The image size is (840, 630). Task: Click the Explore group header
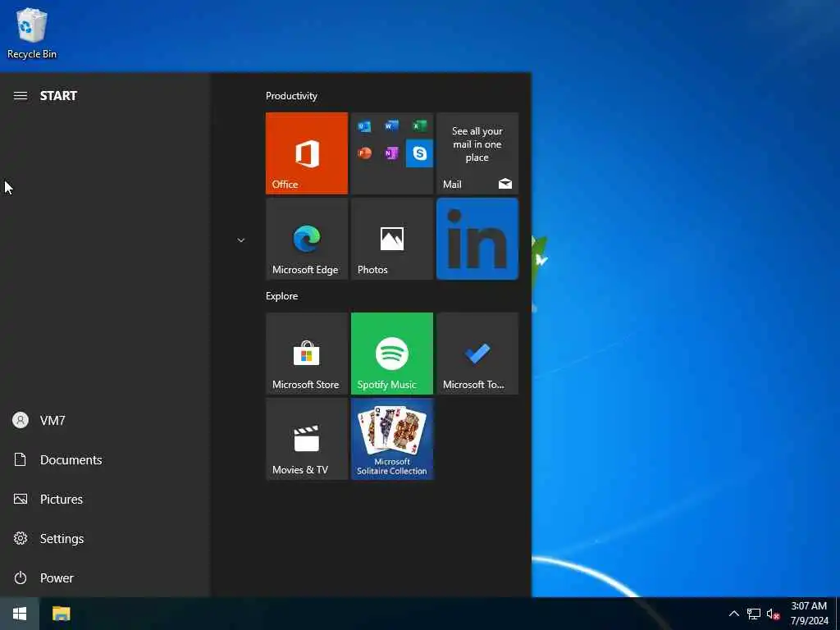282,296
